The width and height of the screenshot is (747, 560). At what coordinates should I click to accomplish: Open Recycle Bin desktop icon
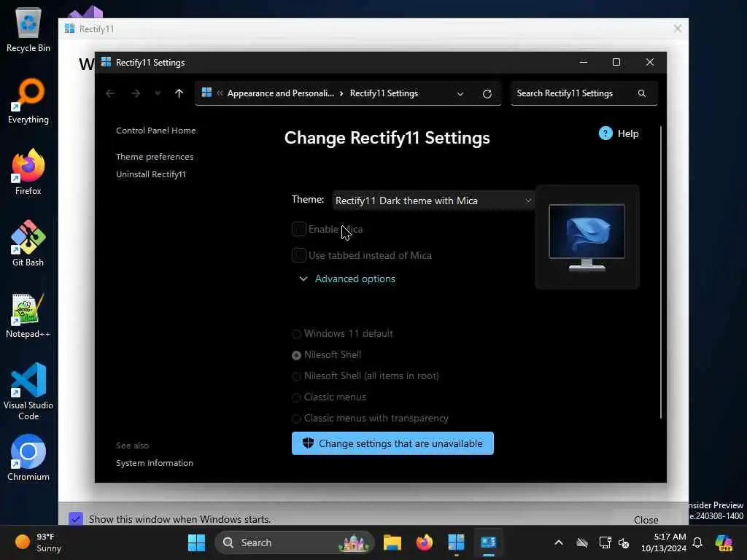28,29
